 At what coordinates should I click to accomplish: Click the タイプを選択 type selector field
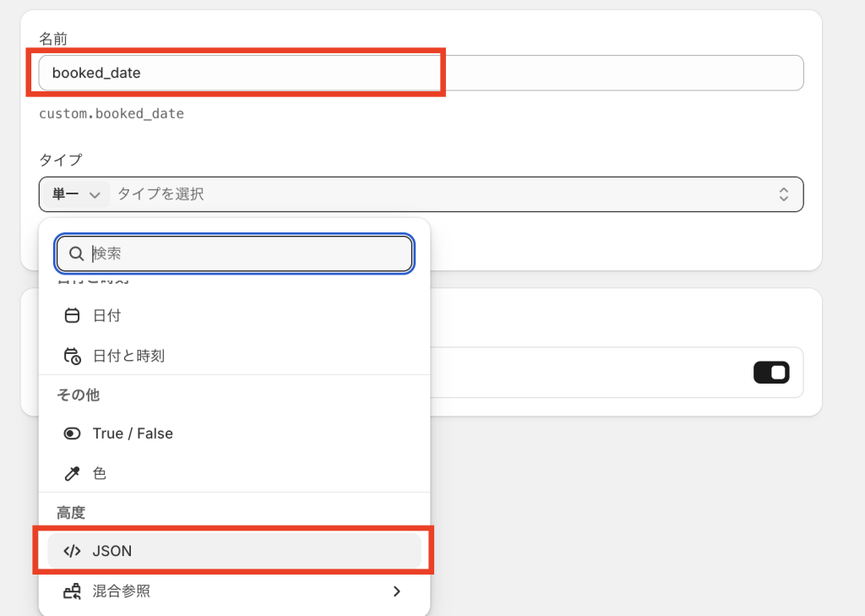(439, 194)
